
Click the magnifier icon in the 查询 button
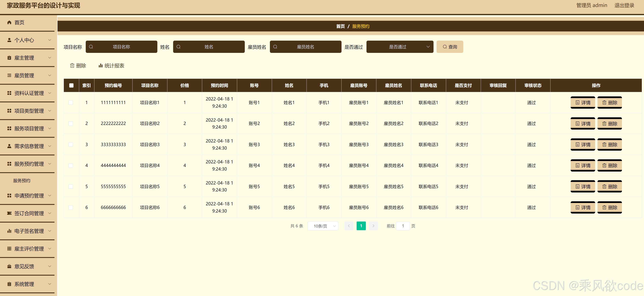pyautogui.click(x=445, y=47)
